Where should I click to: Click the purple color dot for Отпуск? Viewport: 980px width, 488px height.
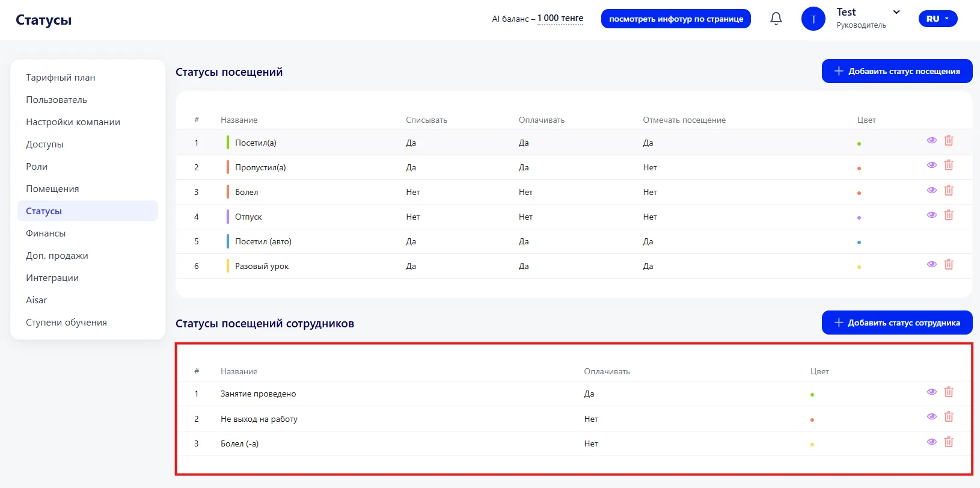coord(859,218)
